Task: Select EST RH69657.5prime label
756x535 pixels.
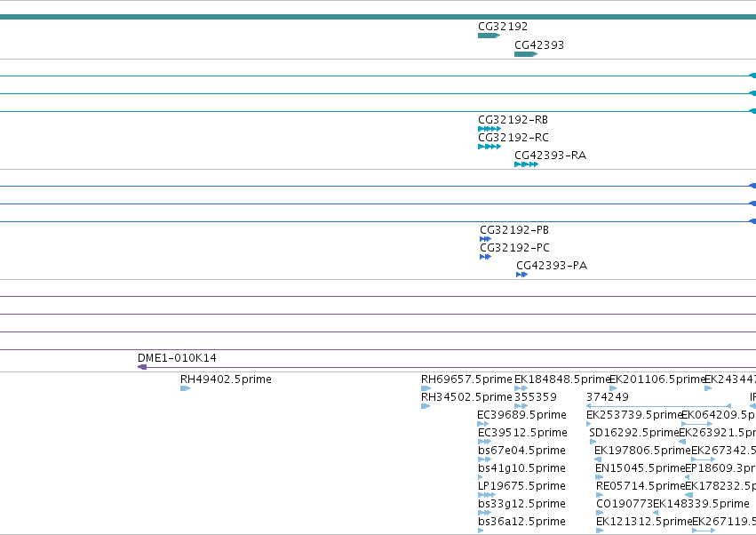Action: tap(466, 379)
